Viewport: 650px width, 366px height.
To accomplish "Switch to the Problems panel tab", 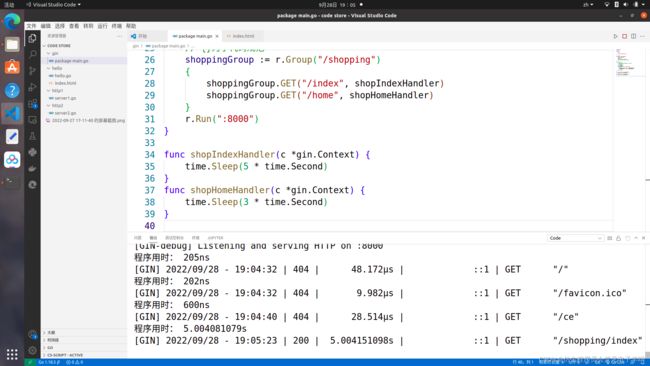I will coord(138,238).
